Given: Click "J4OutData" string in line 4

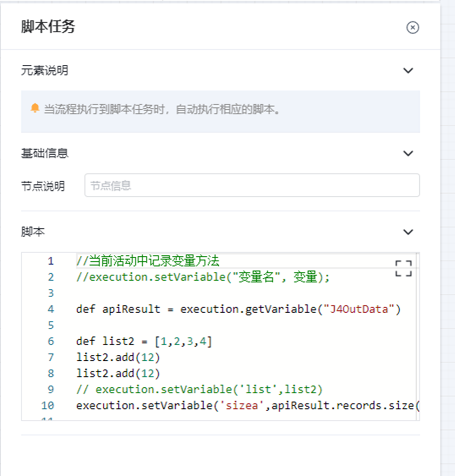Looking at the screenshot, I should click(x=359, y=309).
